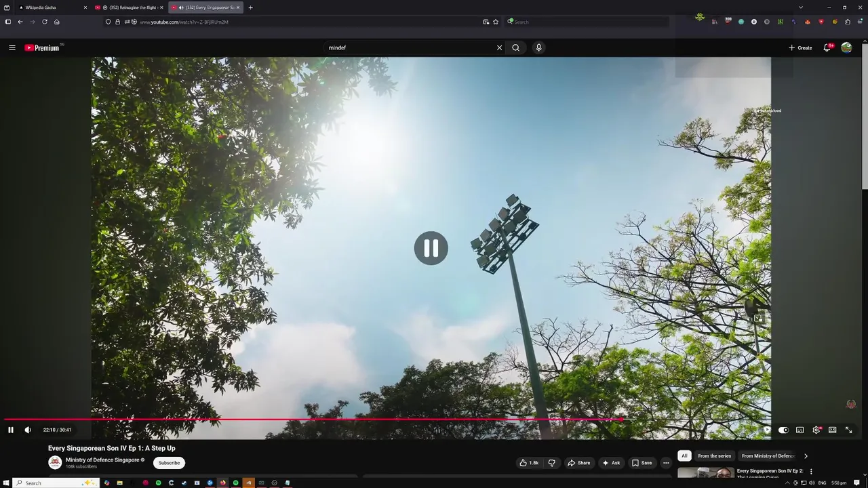The height and width of the screenshot is (488, 868).
Task: Clear the search text with the X
Action: [x=500, y=47]
